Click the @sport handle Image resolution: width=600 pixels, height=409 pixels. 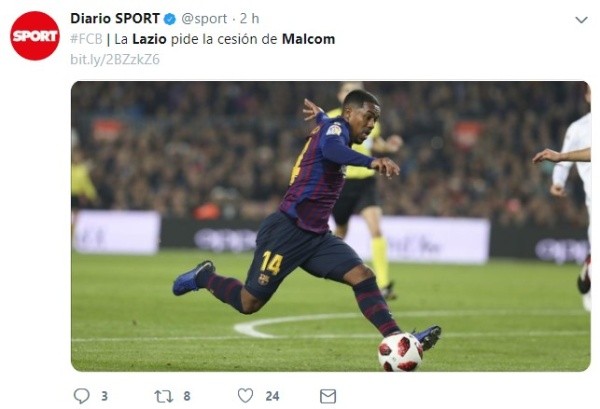[205, 19]
